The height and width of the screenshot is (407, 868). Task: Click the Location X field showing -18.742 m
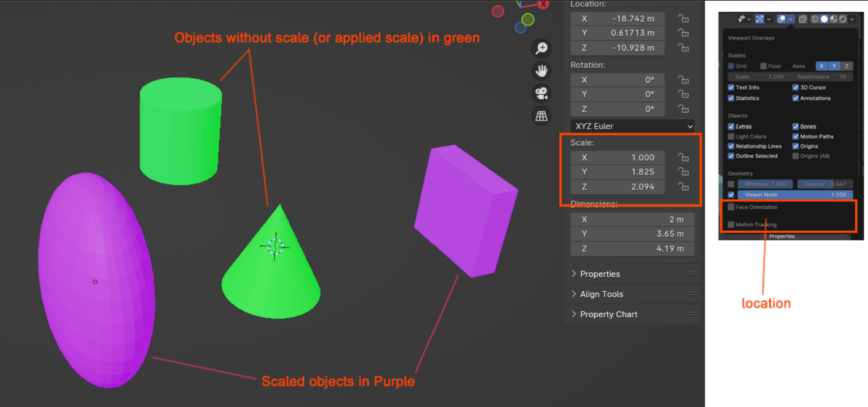click(618, 19)
